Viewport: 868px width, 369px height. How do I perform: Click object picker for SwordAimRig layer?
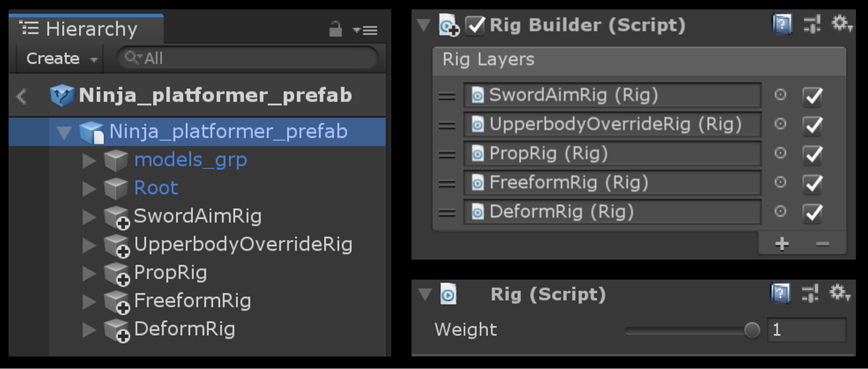(x=780, y=95)
